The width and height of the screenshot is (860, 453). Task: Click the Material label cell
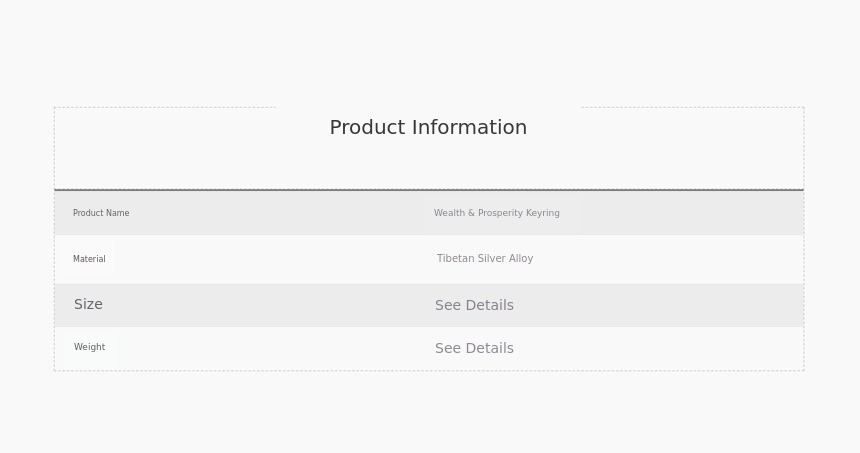point(89,259)
